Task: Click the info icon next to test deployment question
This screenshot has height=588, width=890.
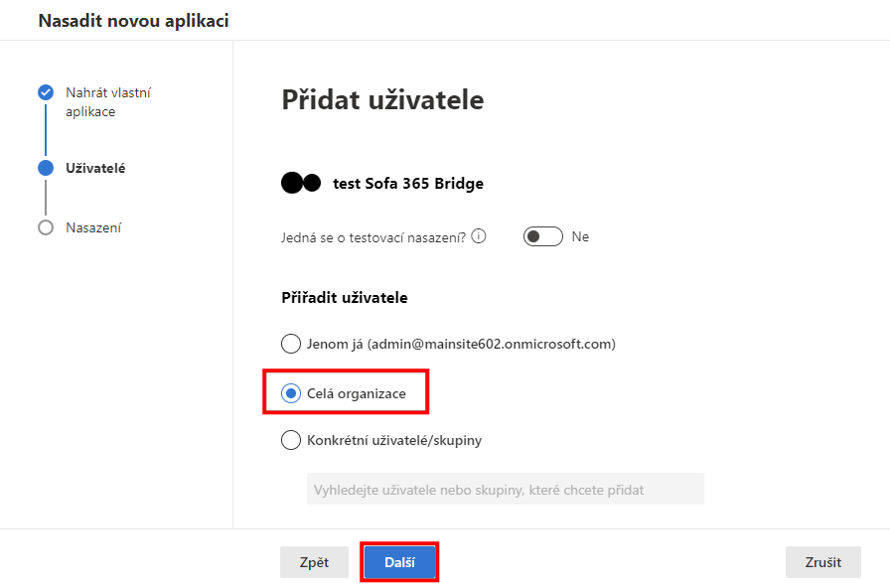Action: pyautogui.click(x=479, y=236)
